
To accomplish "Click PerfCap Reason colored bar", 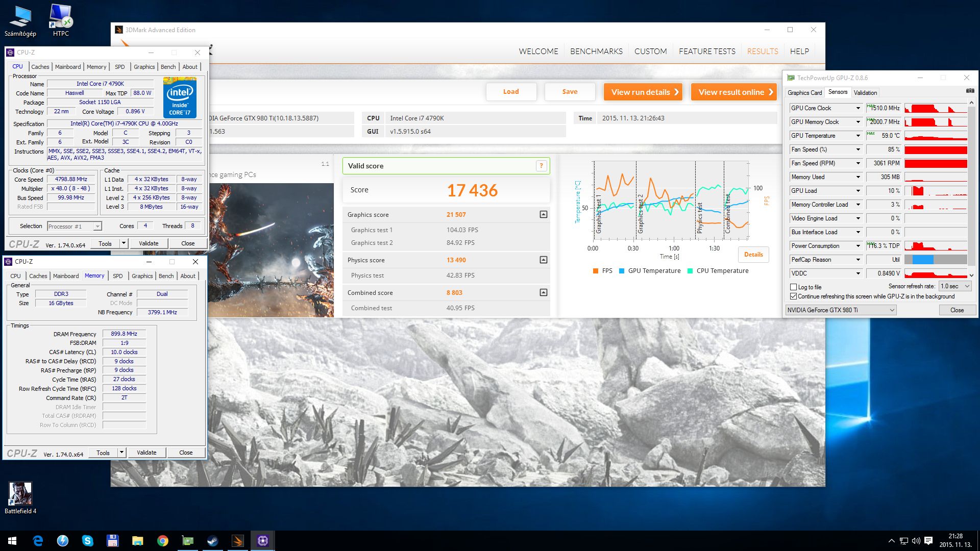I will pos(936,260).
